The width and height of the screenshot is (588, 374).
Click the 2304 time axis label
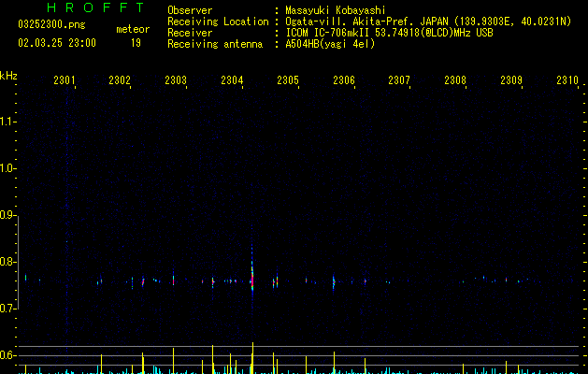click(x=232, y=80)
